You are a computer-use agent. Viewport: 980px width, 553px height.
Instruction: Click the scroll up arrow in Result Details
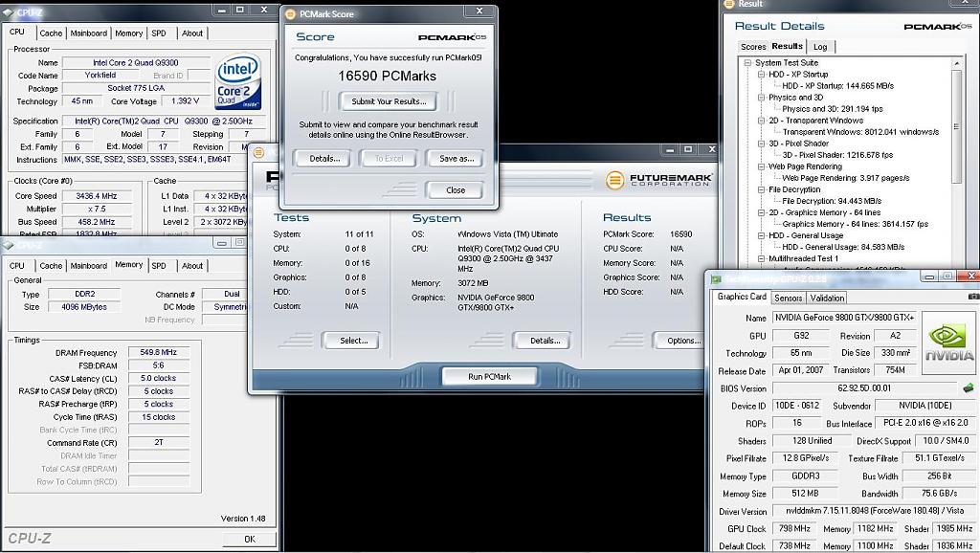click(x=956, y=63)
